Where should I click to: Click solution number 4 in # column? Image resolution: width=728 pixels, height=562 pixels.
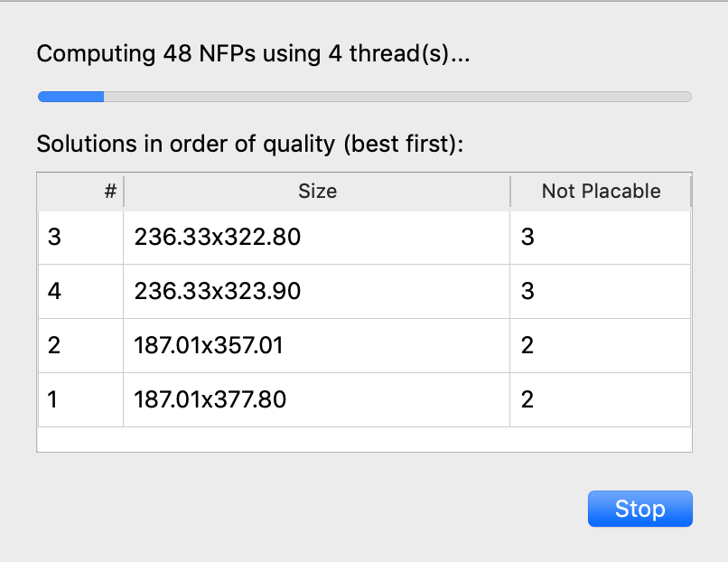point(54,291)
